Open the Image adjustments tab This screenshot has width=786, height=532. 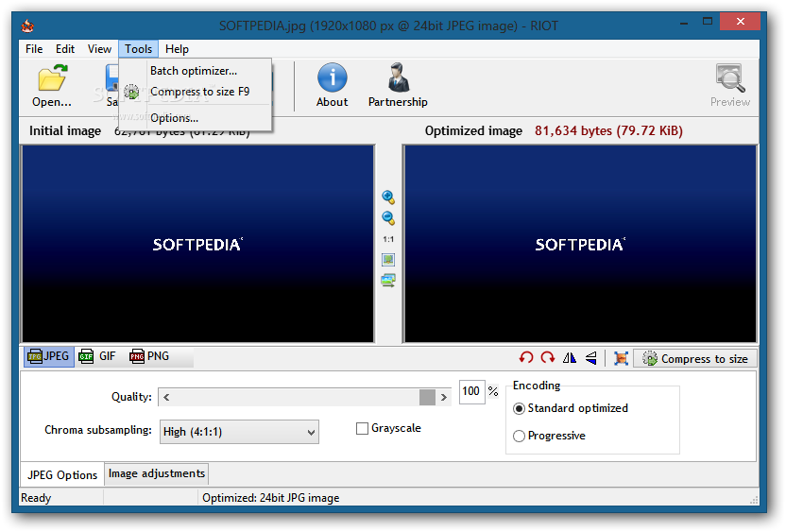(x=157, y=473)
